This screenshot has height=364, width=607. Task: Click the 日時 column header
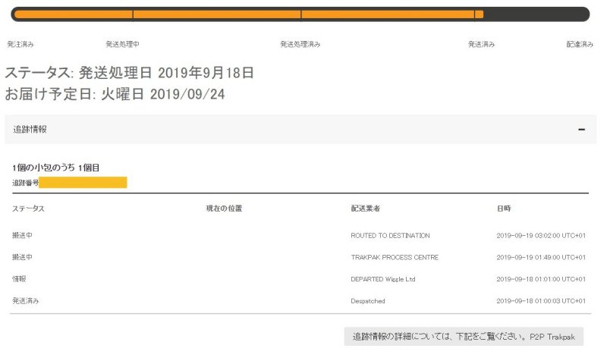tap(504, 208)
